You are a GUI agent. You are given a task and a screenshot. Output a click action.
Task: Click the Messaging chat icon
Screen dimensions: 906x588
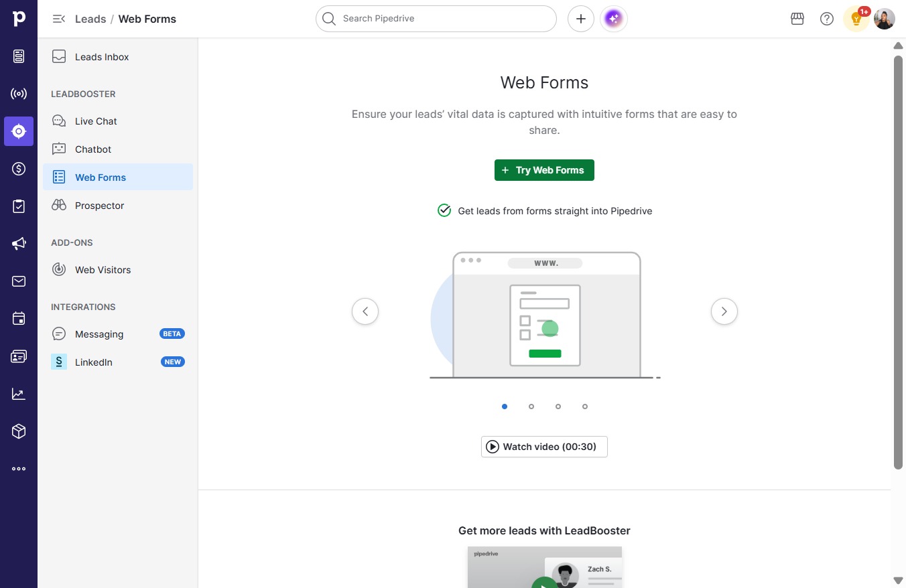click(59, 334)
